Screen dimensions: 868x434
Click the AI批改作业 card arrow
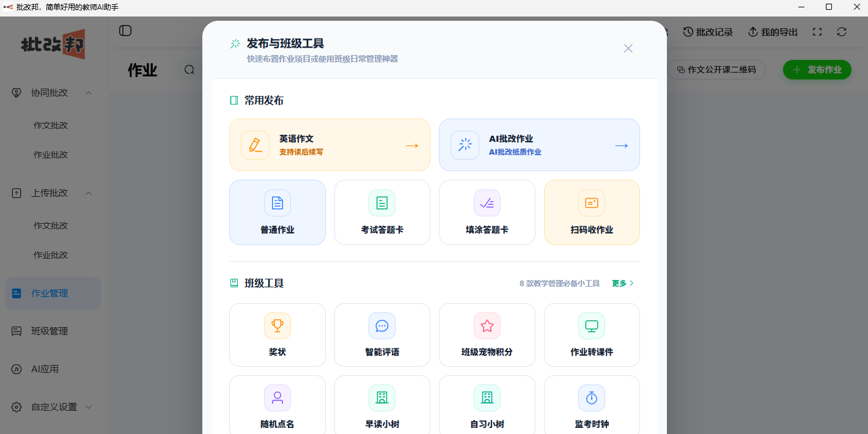tap(622, 145)
